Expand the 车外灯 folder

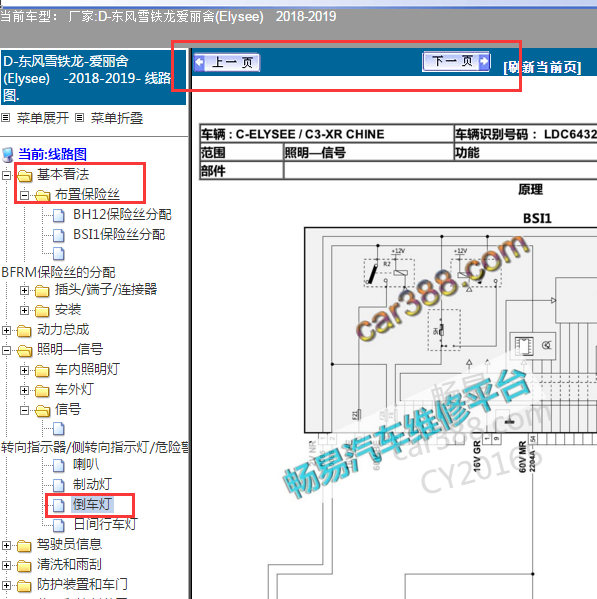click(x=24, y=390)
